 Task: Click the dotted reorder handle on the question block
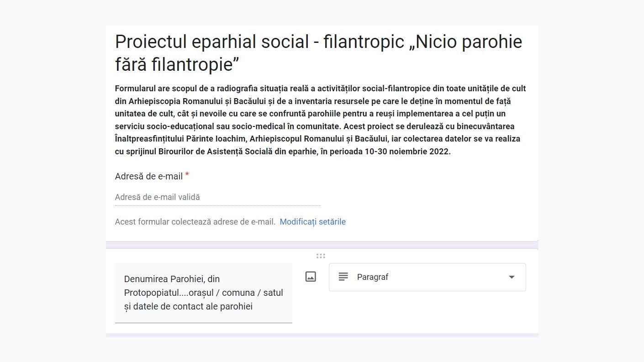pos(321,256)
